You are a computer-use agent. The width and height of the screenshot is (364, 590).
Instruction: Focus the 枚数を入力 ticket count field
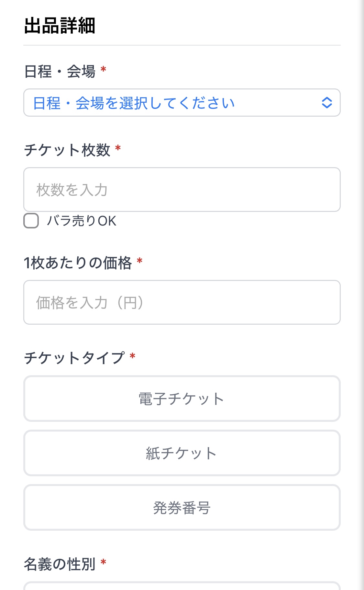pyautogui.click(x=182, y=190)
